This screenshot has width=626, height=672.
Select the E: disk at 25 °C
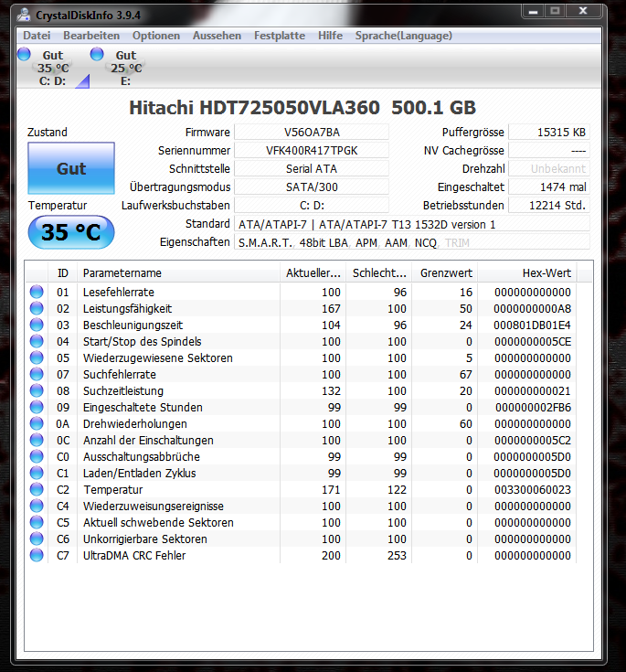coord(125,68)
